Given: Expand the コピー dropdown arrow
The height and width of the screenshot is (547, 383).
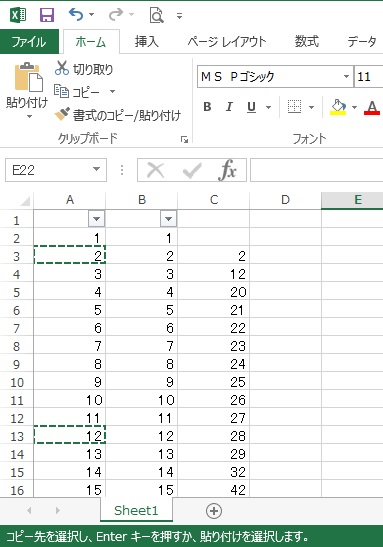Looking at the screenshot, I should 112,92.
